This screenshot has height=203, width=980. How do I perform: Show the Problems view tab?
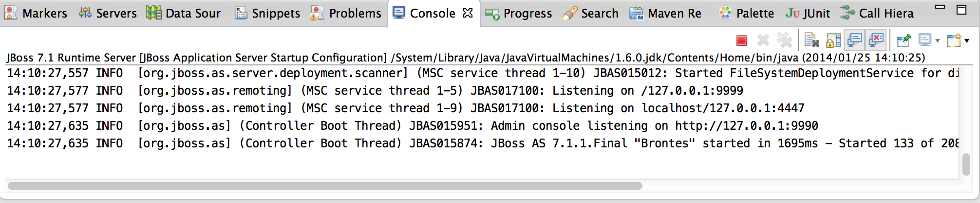pyautogui.click(x=346, y=13)
